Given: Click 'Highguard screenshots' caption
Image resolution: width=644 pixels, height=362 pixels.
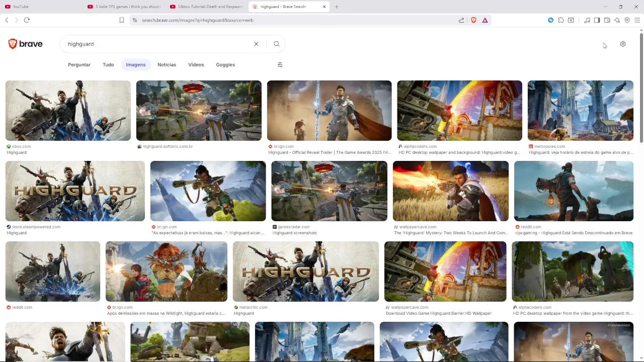Looking at the screenshot, I should (295, 233).
